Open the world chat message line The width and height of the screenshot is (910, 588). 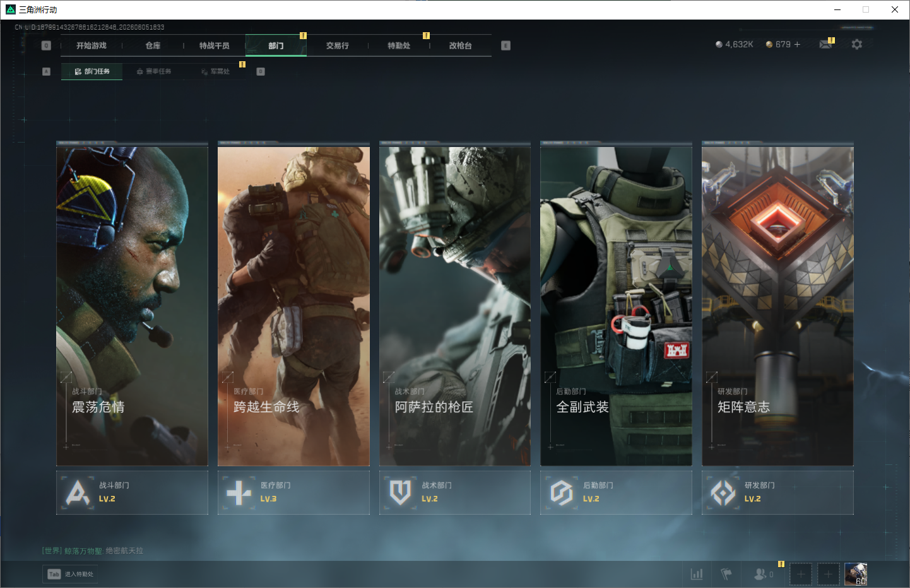point(93,551)
